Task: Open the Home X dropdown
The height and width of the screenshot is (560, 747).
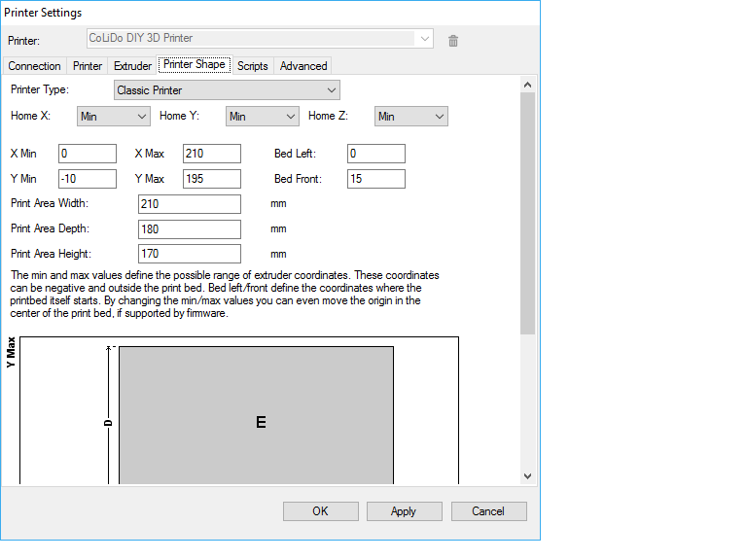Action: tap(113, 117)
